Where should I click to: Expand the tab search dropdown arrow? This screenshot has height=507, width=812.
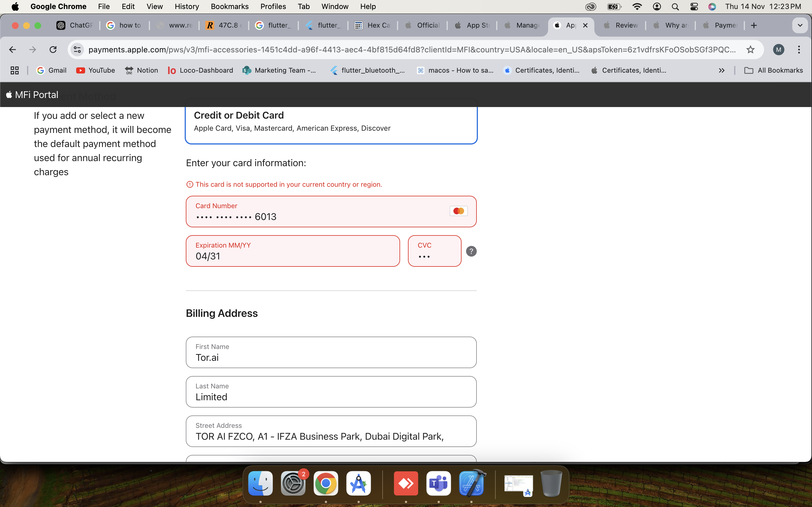(x=800, y=25)
